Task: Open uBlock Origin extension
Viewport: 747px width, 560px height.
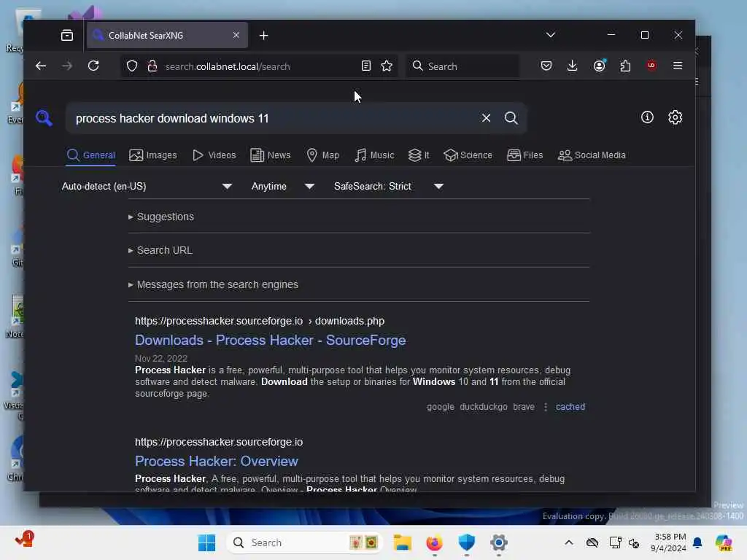Action: pos(651,66)
